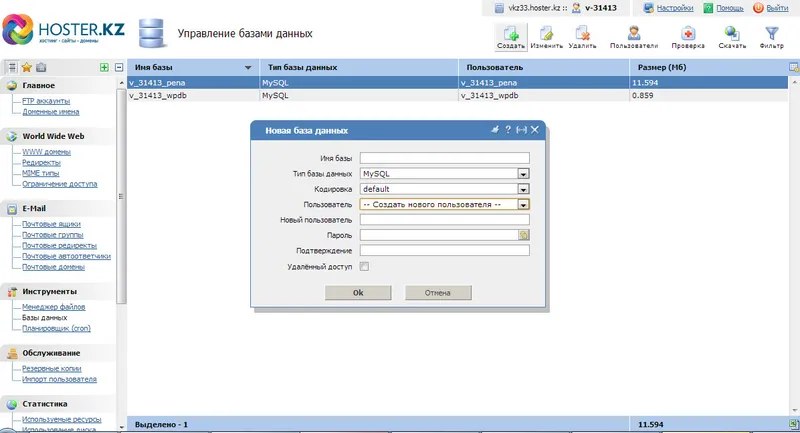Click the Создать toolbar icon

(x=511, y=37)
